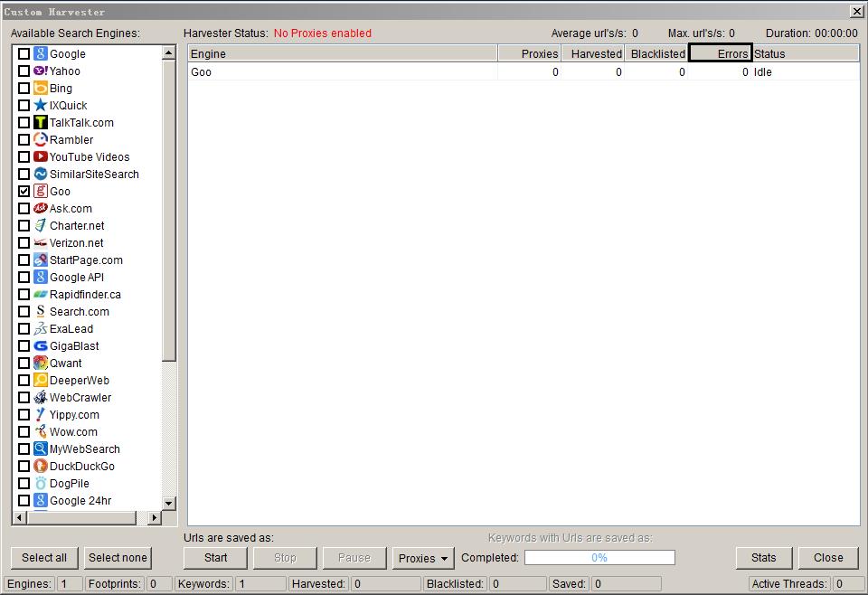Tick the WebCrawler checkbox
Screen dimensions: 868x595
click(24, 397)
